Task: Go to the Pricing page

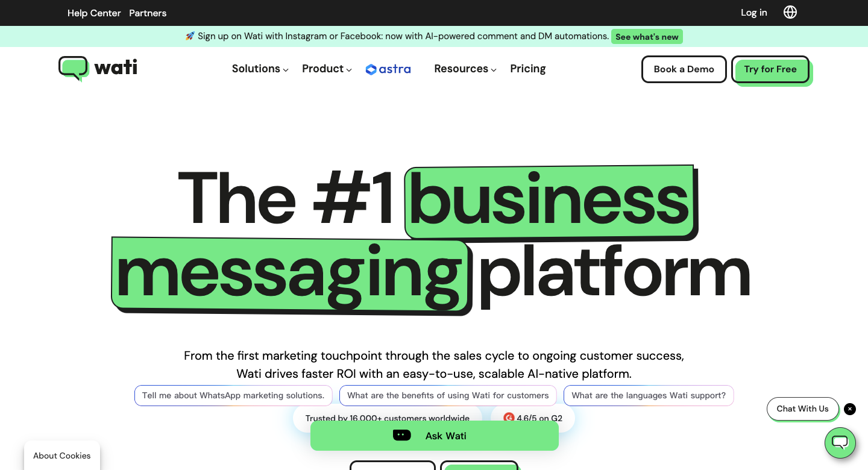Action: pyautogui.click(x=528, y=69)
